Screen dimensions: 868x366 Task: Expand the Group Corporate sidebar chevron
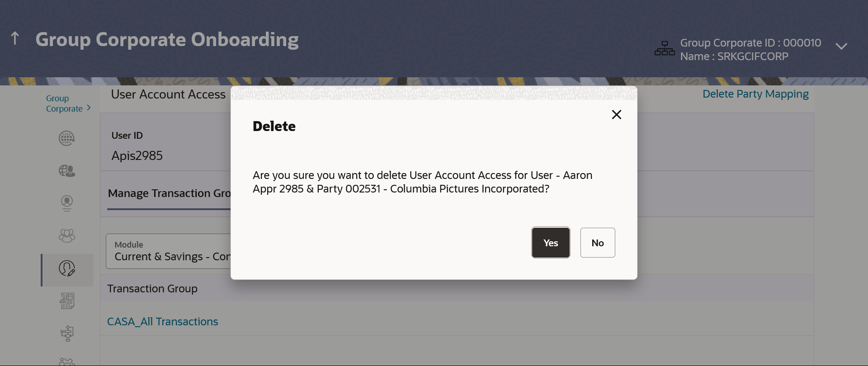tap(89, 108)
